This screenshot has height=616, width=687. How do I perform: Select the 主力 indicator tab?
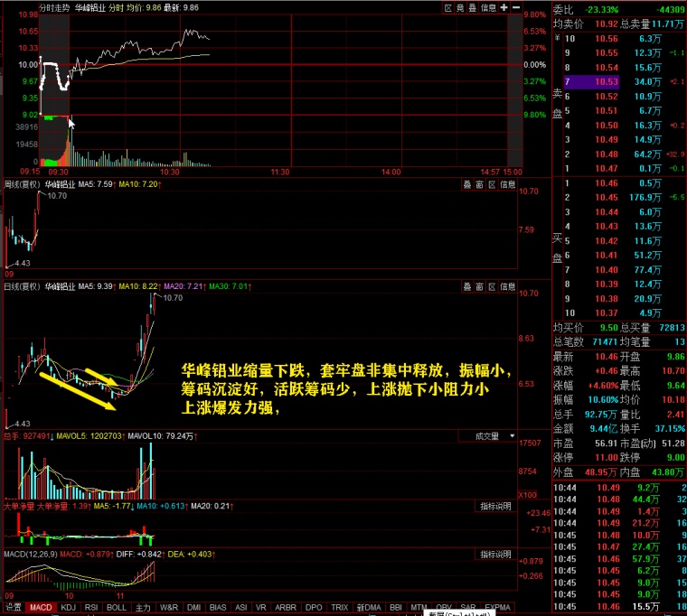(x=143, y=608)
